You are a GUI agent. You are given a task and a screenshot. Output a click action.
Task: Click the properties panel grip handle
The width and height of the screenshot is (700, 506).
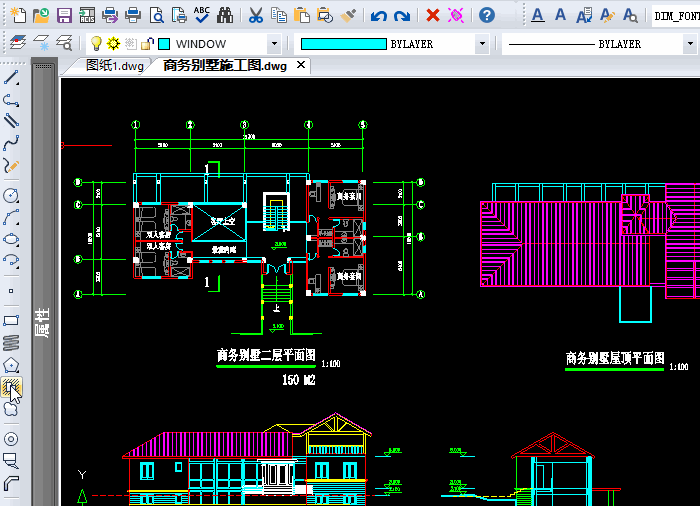[43, 66]
